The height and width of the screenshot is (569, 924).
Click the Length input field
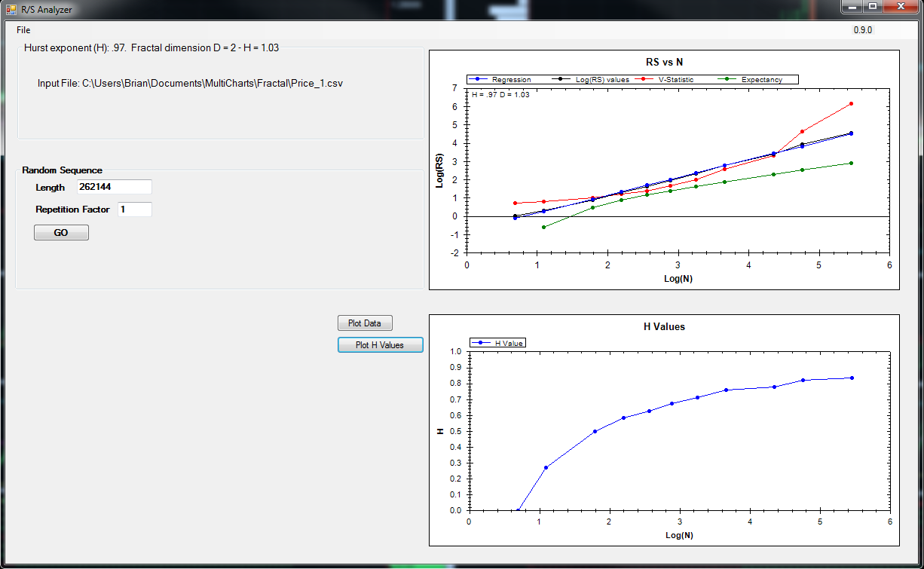pos(115,187)
